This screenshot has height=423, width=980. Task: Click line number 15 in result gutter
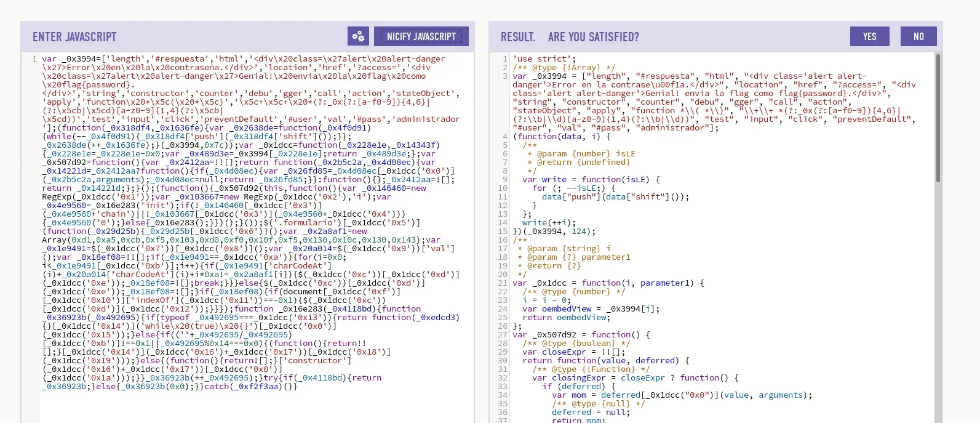503,232
